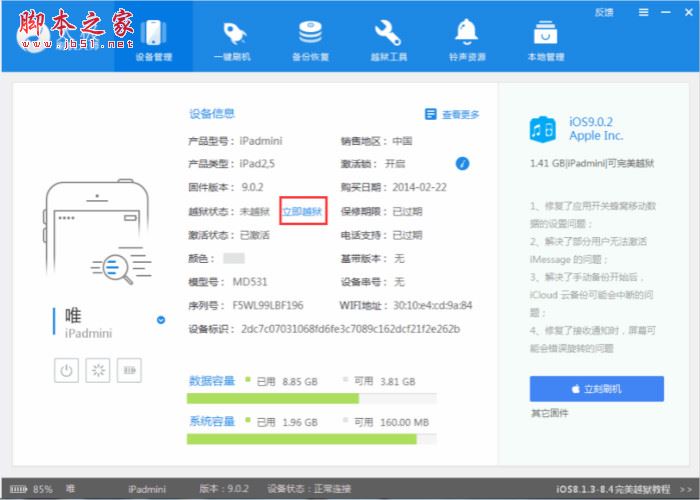Image resolution: width=700 pixels, height=500 pixels.
Task: Click the 数据容量 heading
Action: (x=212, y=381)
